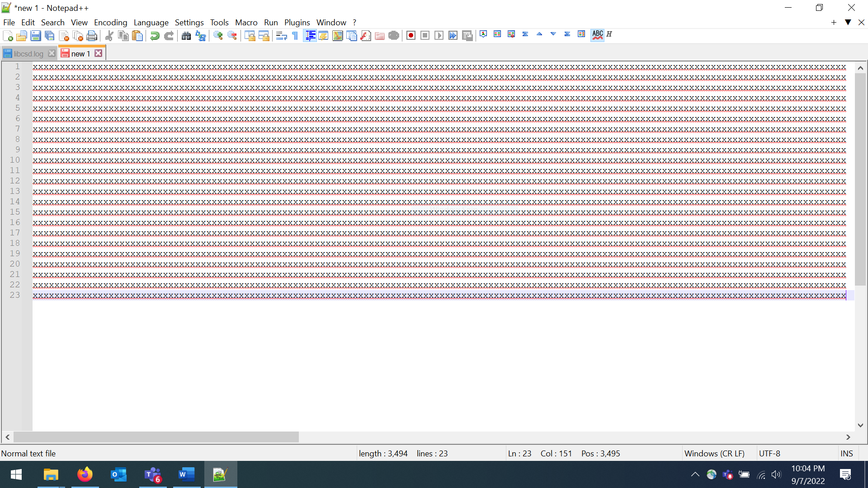Click the Zoom In magnifier icon
868x488 pixels.
pyautogui.click(x=218, y=36)
